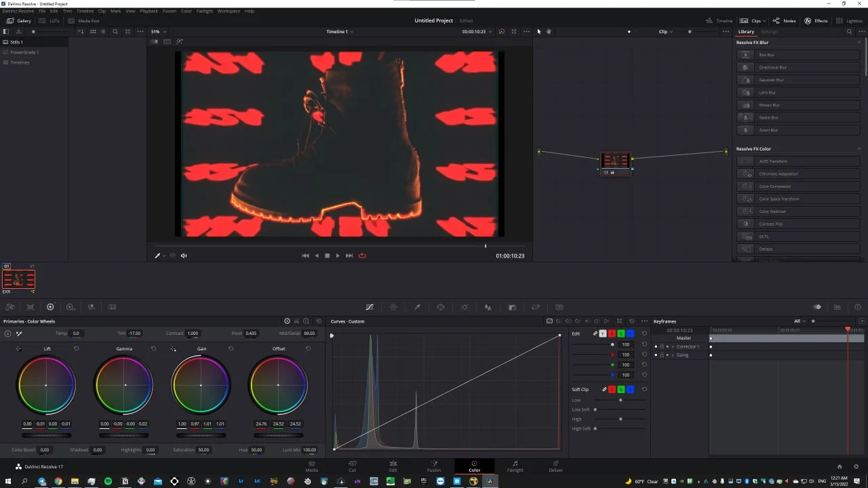Screen dimensions: 868x488
Task: Toggle the red curve Edit channel
Action: (x=612, y=333)
